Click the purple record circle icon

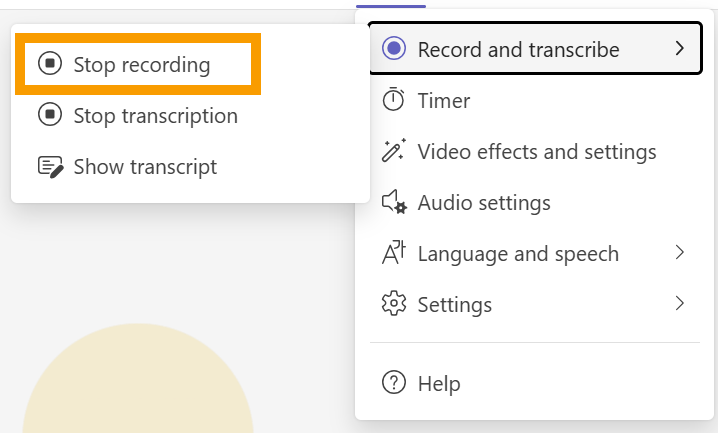394,49
